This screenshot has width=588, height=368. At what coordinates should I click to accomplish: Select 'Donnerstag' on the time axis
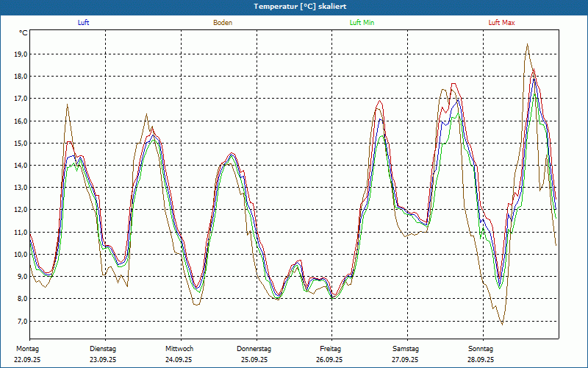click(254, 349)
